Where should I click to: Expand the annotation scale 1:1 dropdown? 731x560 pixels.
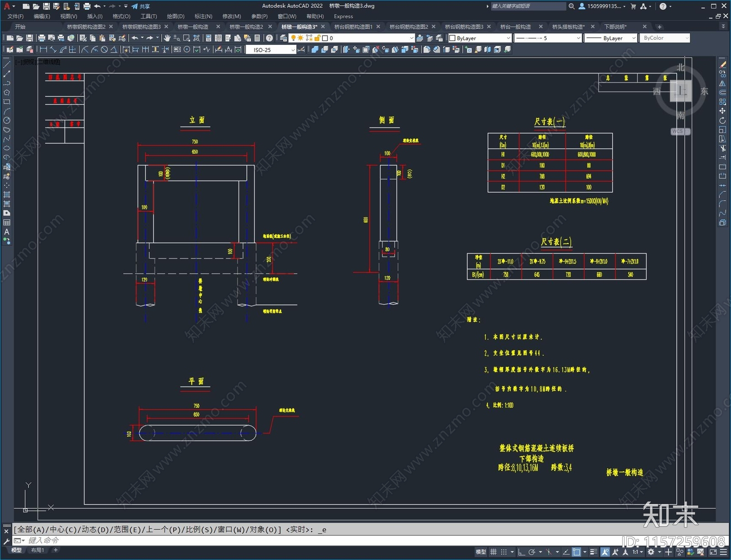click(x=637, y=552)
